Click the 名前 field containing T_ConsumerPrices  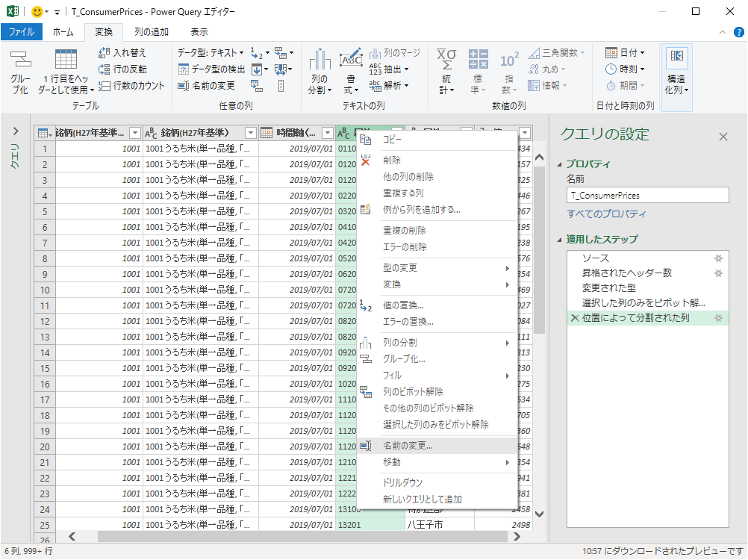point(647,195)
